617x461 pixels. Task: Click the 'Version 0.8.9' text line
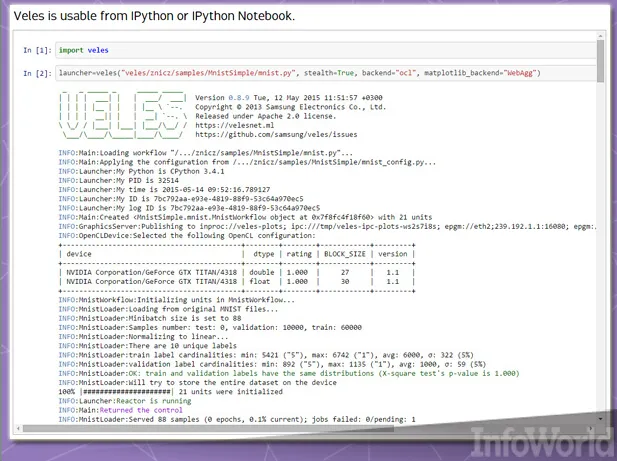(288, 98)
